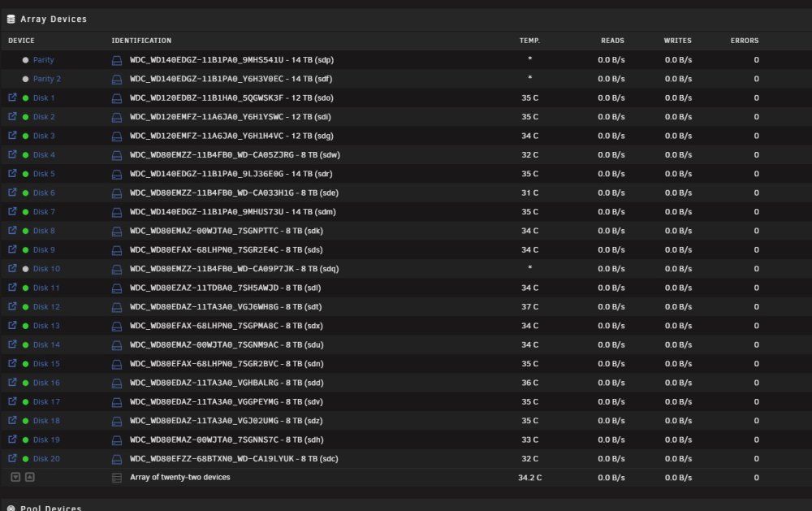The image size is (812, 511).
Task: Open the Disk 17 settings link
Action: click(46, 401)
